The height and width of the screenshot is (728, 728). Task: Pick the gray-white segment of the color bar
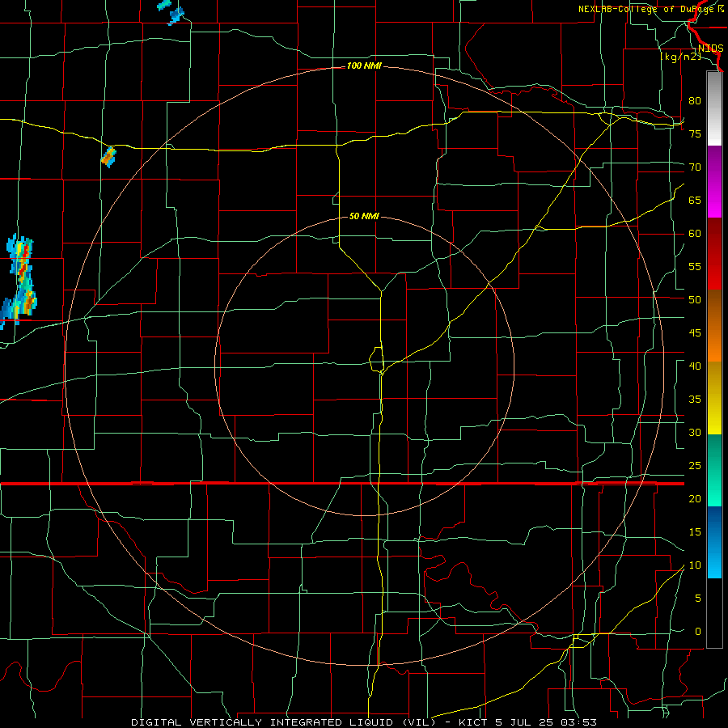(x=714, y=108)
